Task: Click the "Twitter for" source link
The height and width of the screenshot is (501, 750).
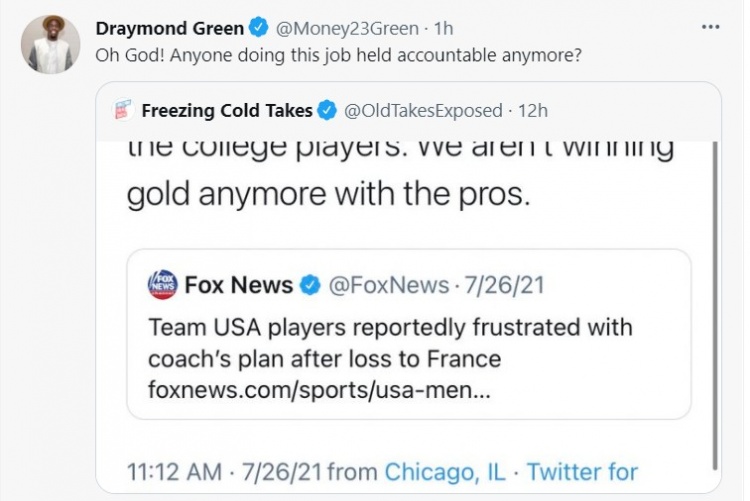Action: 582,470
